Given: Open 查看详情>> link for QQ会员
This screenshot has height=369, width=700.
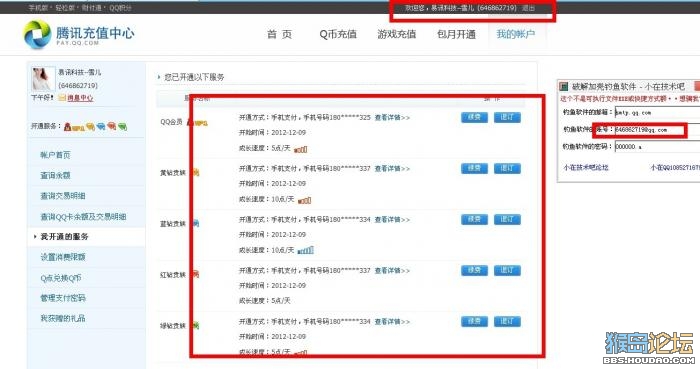Looking at the screenshot, I should [392, 118].
